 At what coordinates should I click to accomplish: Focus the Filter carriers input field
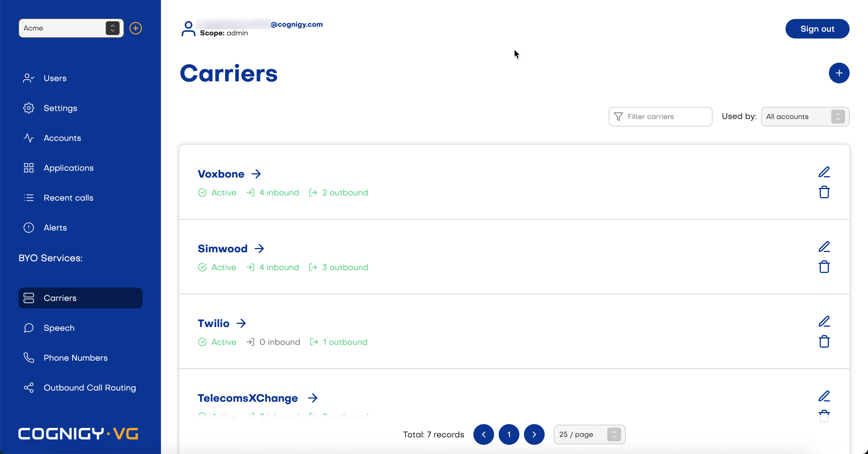[660, 117]
